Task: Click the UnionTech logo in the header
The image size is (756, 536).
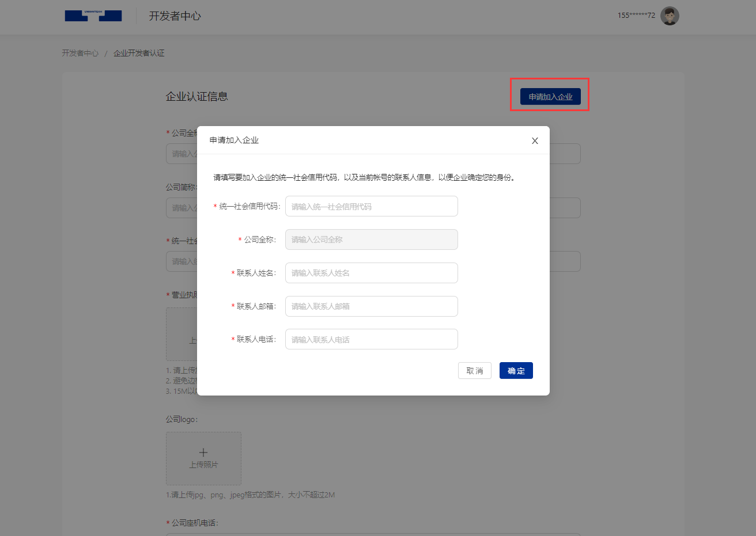Action: point(93,16)
